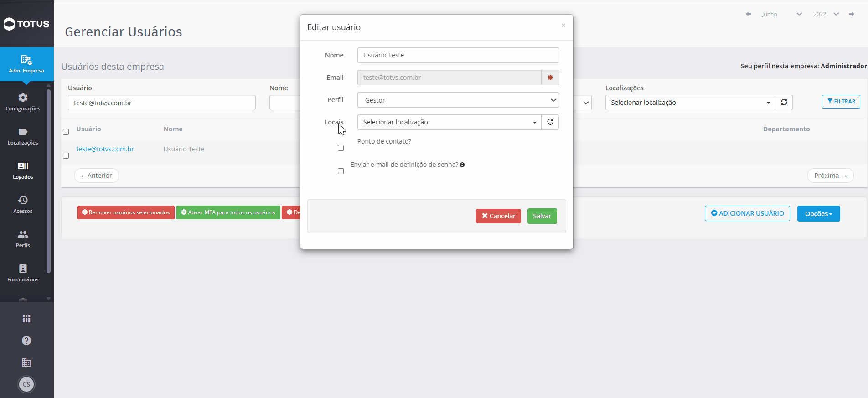Open the Junho month dropdown

pos(781,14)
